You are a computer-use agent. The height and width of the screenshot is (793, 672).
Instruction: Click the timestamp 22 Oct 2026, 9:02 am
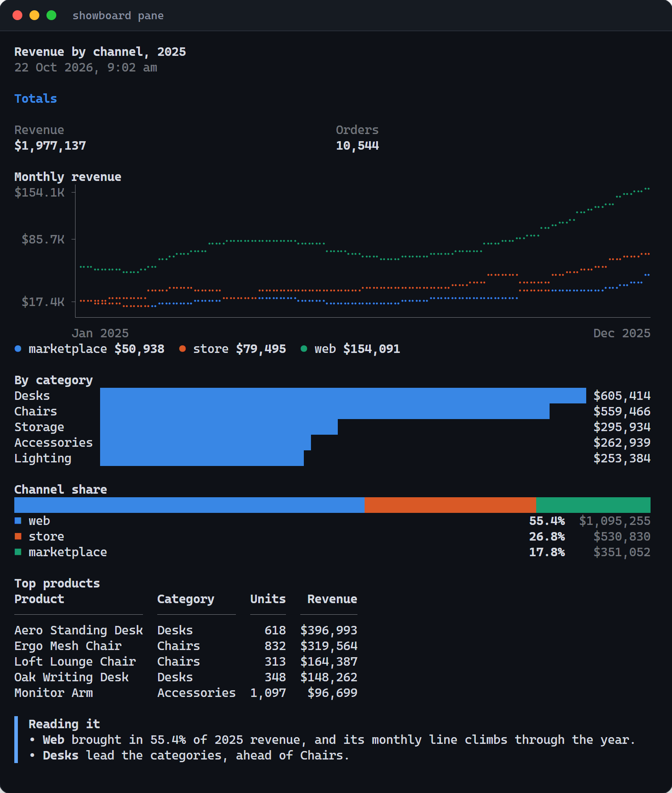point(86,67)
